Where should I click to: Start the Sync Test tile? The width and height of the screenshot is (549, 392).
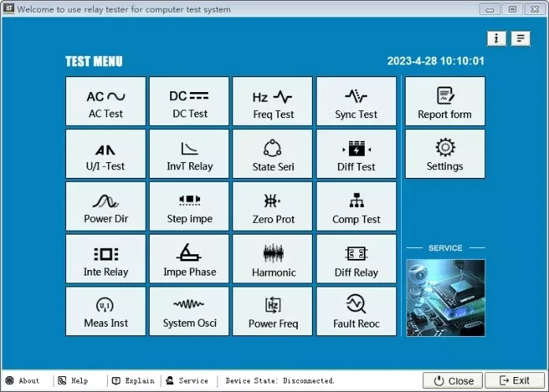click(356, 102)
